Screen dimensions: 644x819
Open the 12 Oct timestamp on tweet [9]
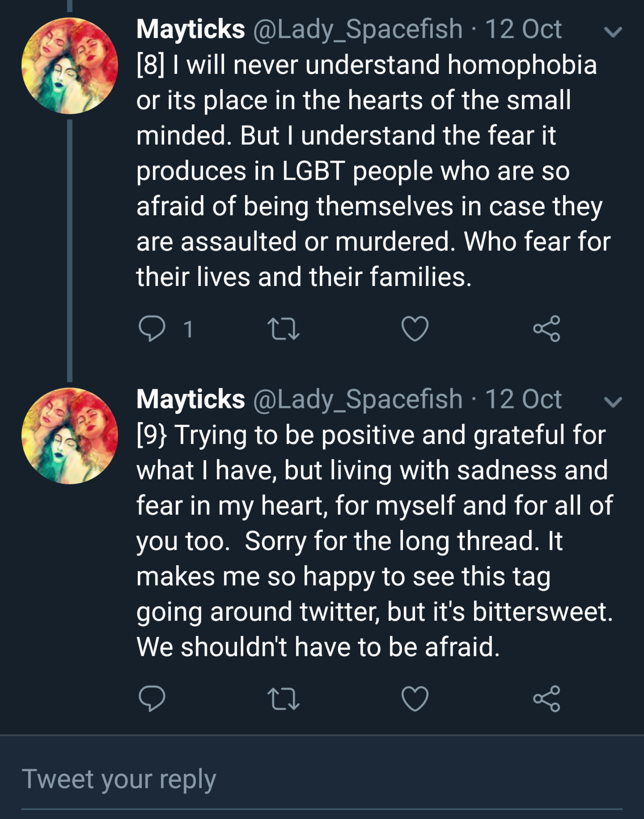click(523, 399)
